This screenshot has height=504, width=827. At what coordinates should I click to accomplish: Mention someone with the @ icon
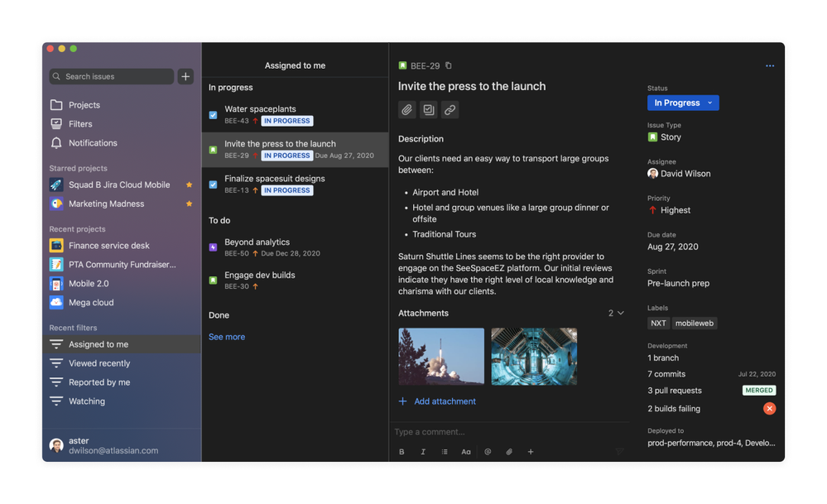pyautogui.click(x=488, y=451)
